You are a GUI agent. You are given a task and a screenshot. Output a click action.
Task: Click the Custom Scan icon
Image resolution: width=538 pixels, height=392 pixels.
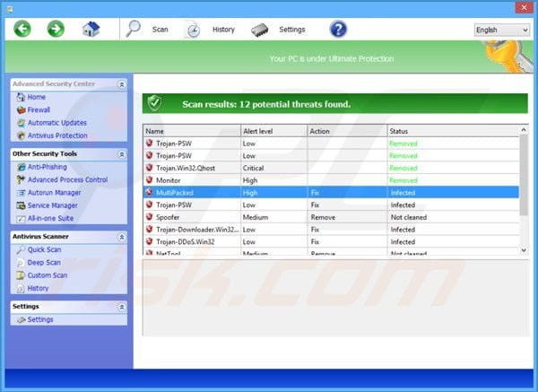[21, 275]
